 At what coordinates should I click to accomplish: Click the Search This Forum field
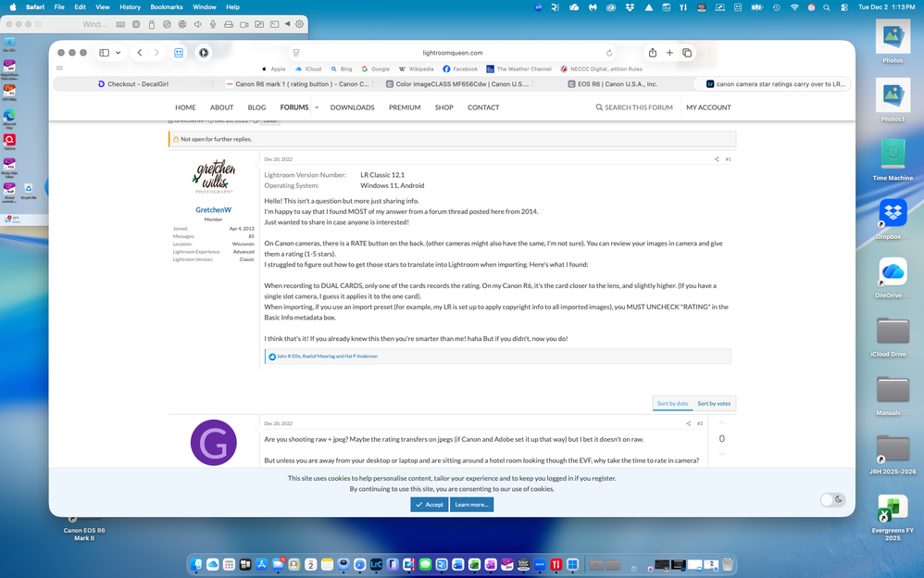(x=633, y=107)
